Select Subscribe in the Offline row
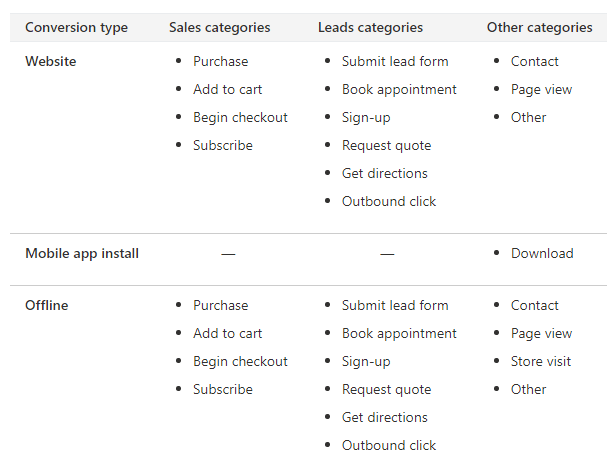Image resolution: width=615 pixels, height=465 pixels. (223, 390)
